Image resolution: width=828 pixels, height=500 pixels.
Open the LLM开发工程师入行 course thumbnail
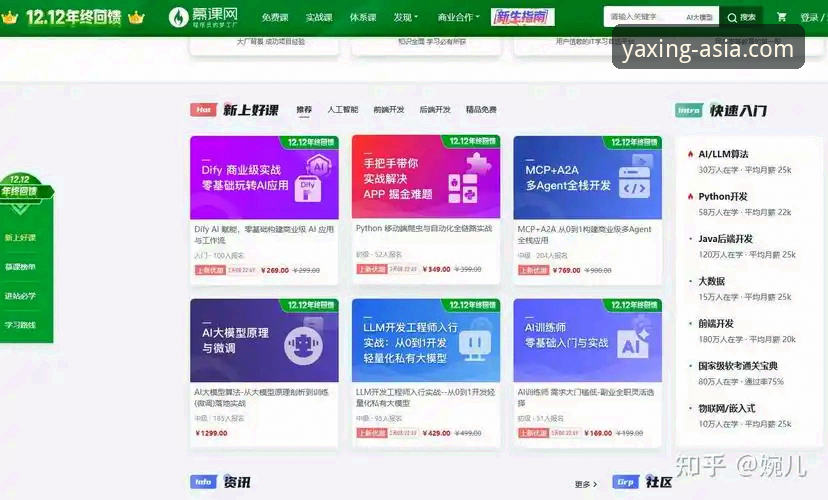(426, 341)
